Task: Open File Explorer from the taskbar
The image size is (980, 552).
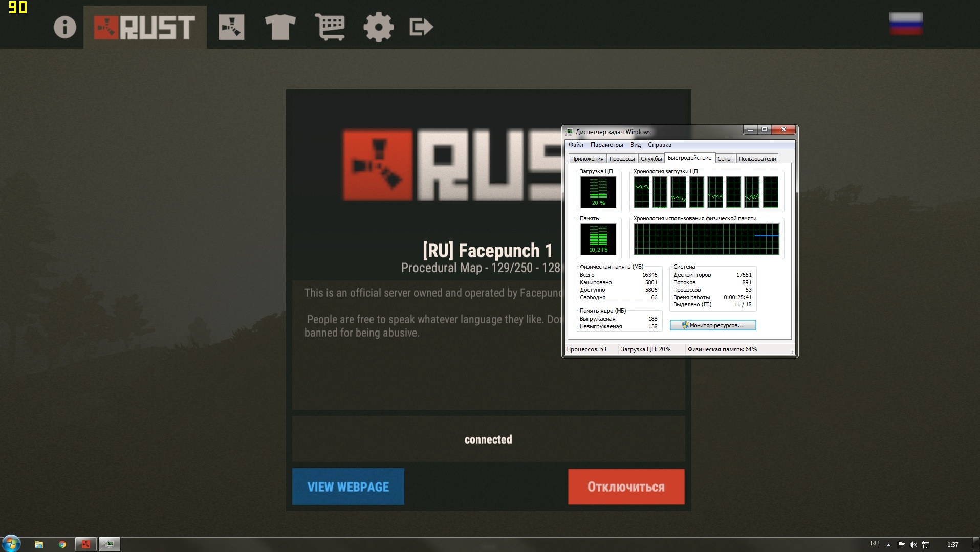Action: point(39,544)
